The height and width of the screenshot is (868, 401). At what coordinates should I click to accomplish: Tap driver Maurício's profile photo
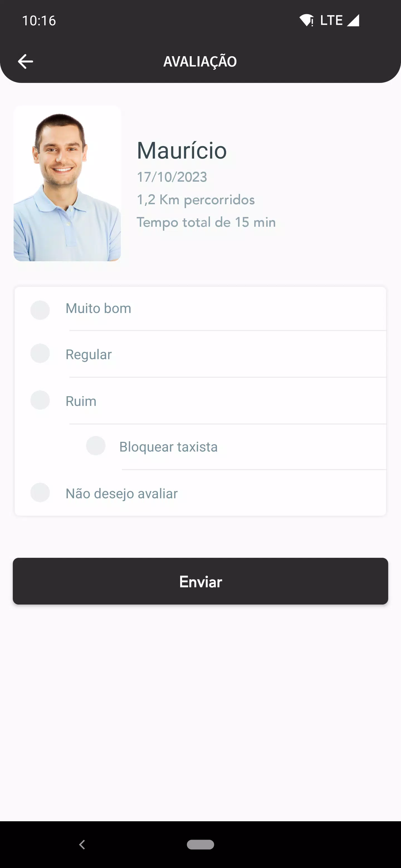[x=67, y=184]
